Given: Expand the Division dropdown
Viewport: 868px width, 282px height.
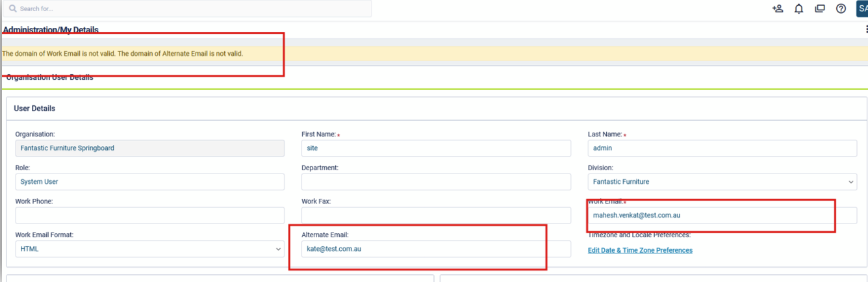Looking at the screenshot, I should [722, 182].
